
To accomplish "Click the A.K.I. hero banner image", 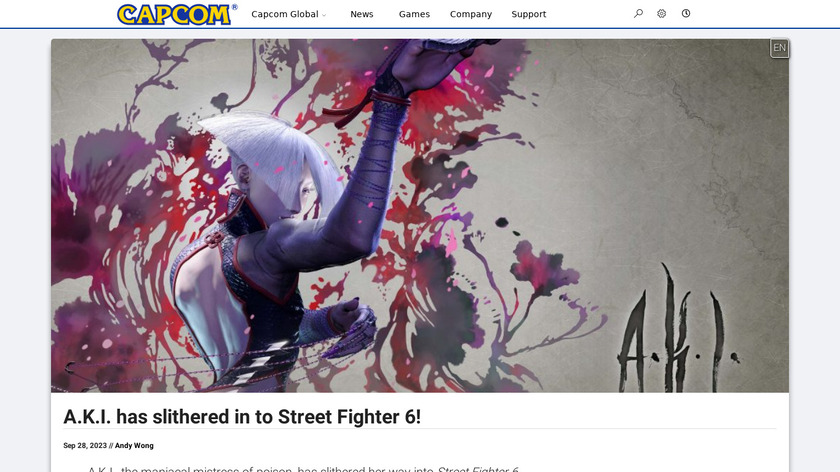I will click(x=420, y=215).
